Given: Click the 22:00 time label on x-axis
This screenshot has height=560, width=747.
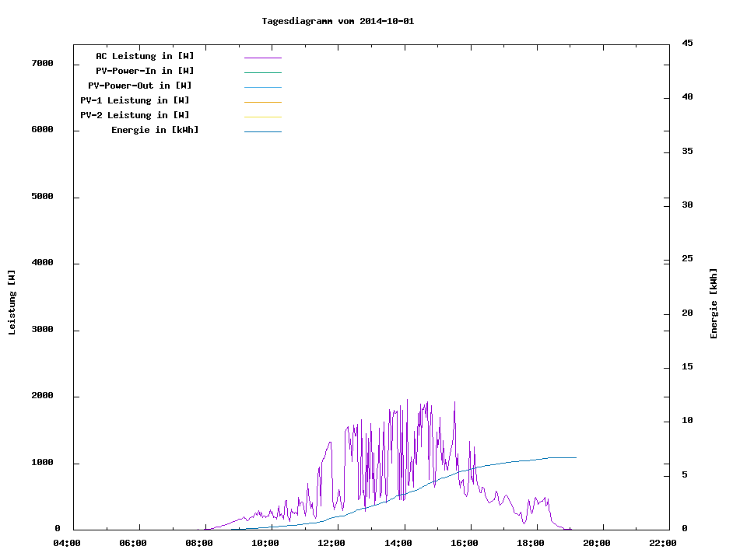Looking at the screenshot, I should pos(664,543).
